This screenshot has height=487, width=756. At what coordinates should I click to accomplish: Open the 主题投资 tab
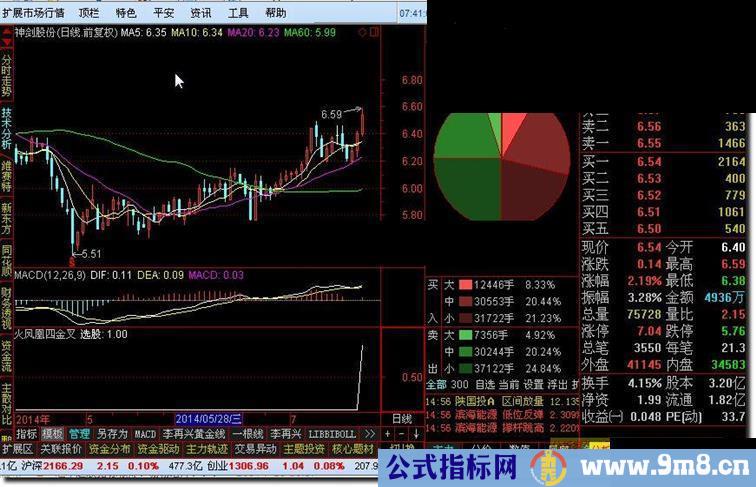tap(304, 449)
